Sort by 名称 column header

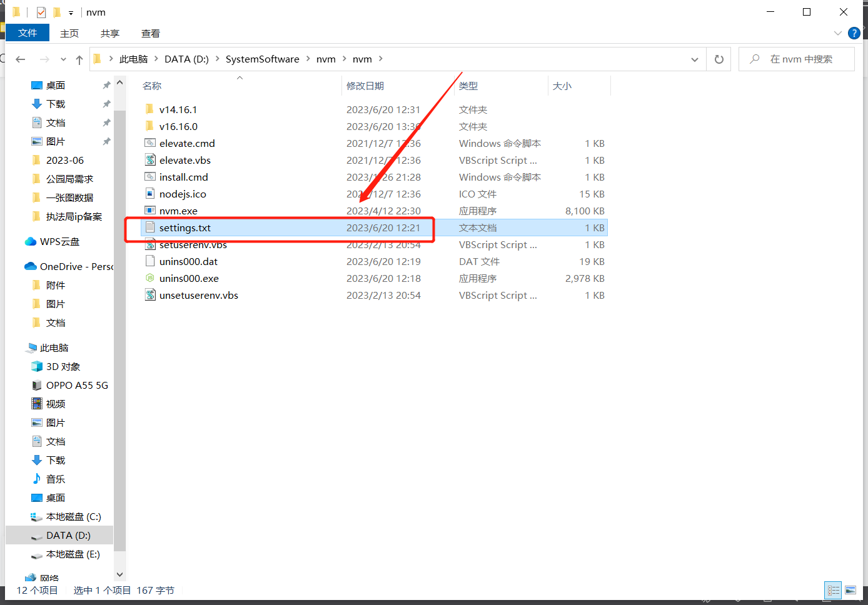152,86
